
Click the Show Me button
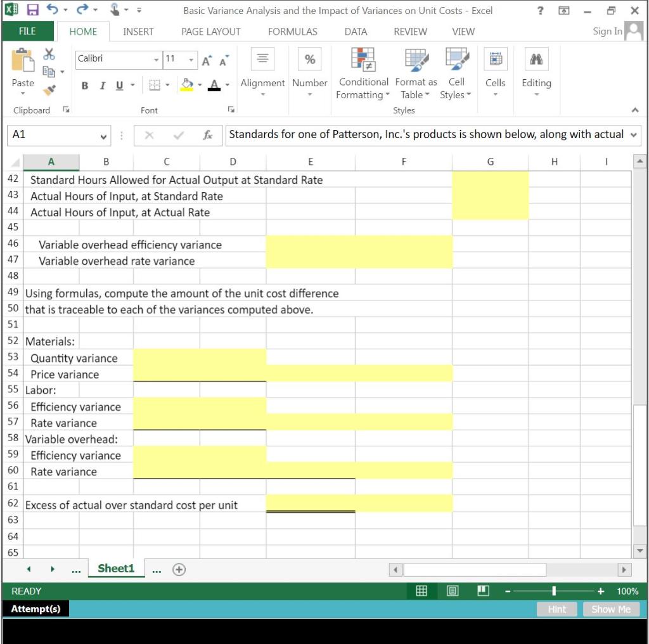tap(610, 609)
